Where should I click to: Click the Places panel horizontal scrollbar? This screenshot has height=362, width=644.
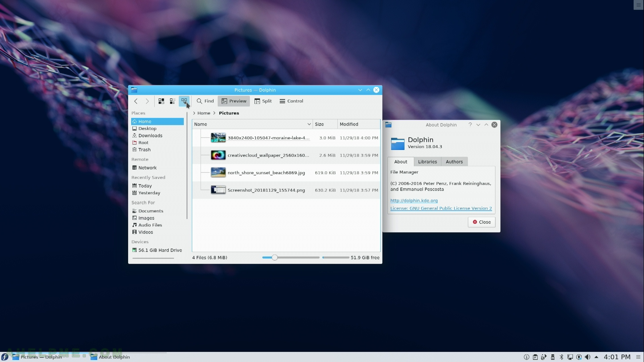click(153, 258)
